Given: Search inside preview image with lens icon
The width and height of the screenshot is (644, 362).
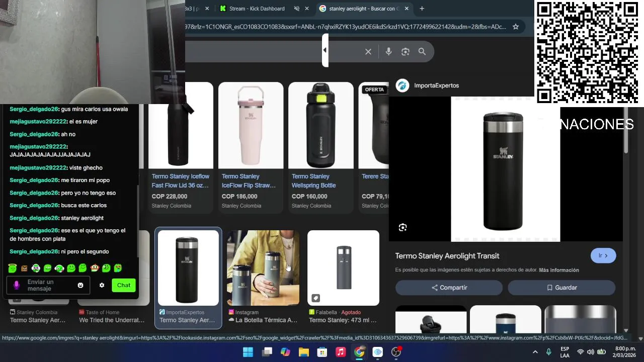Looking at the screenshot, I should (x=403, y=228).
